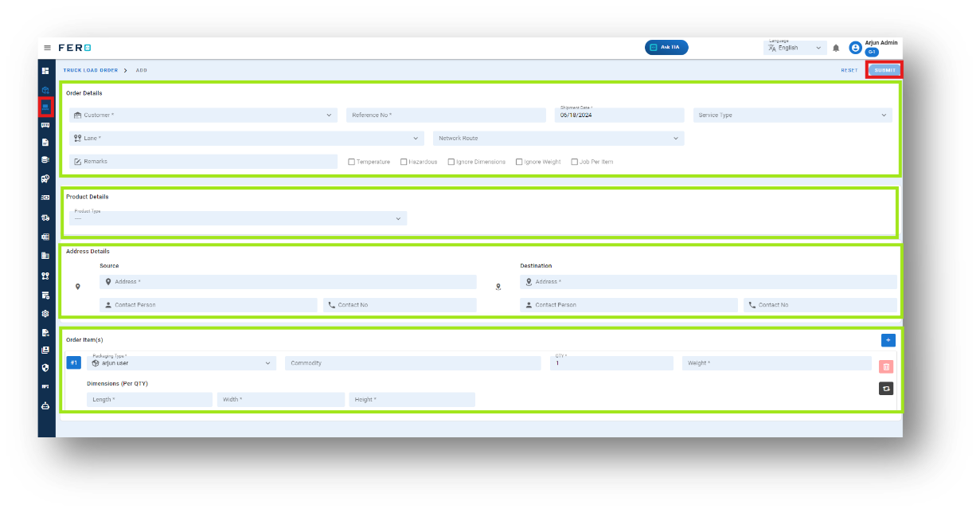Image resolution: width=980 pixels, height=513 pixels.
Task: Click the Commodity field
Action: pos(412,363)
